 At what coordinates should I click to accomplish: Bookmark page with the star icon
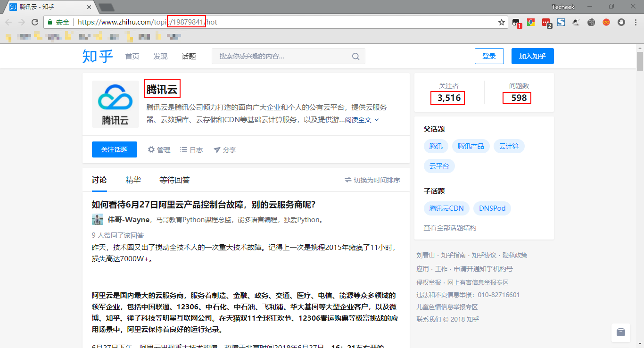click(x=502, y=22)
